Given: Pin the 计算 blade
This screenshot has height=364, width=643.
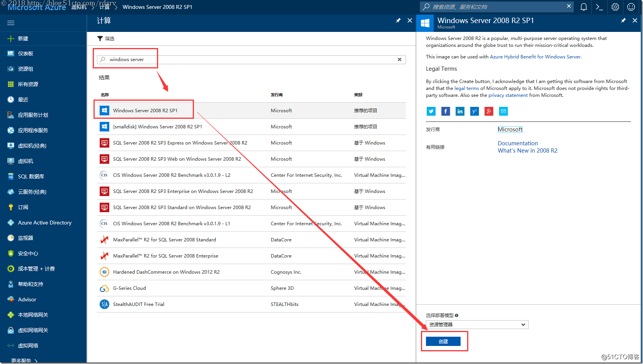Looking at the screenshot, I should click(x=398, y=20).
